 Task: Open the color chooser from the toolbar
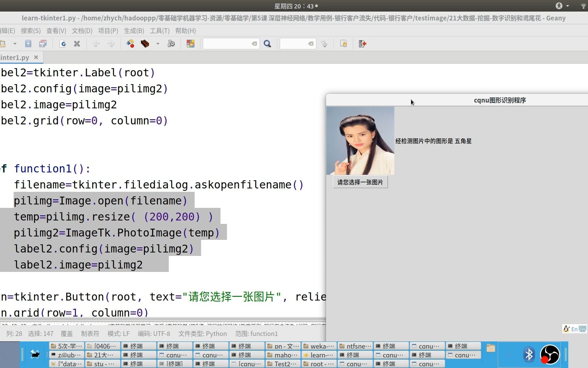coord(190,44)
